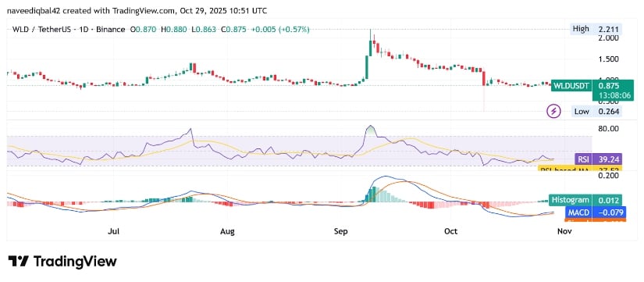The height and width of the screenshot is (282, 644).
Task: Click the MACD -0.079 label
Action: click(x=596, y=212)
